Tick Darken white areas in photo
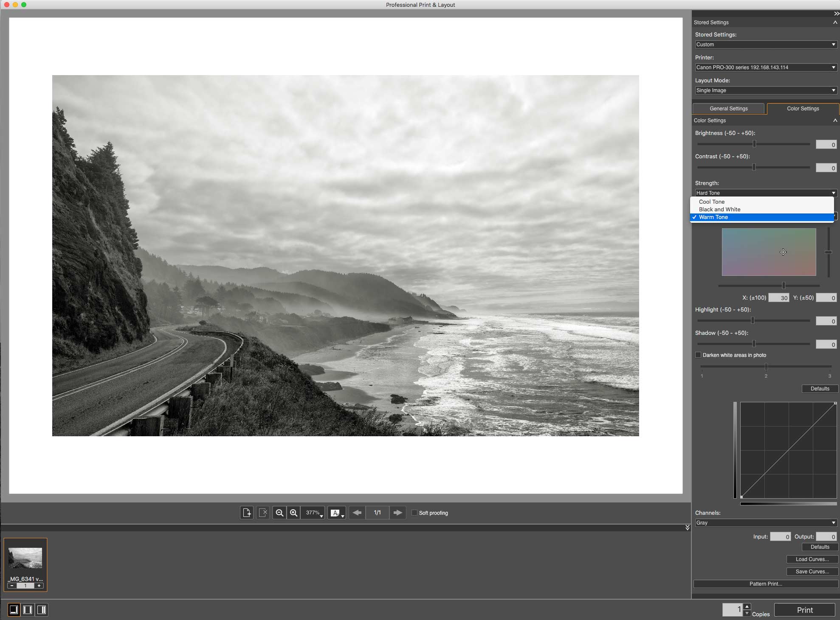This screenshot has height=620, width=840. pos(698,355)
